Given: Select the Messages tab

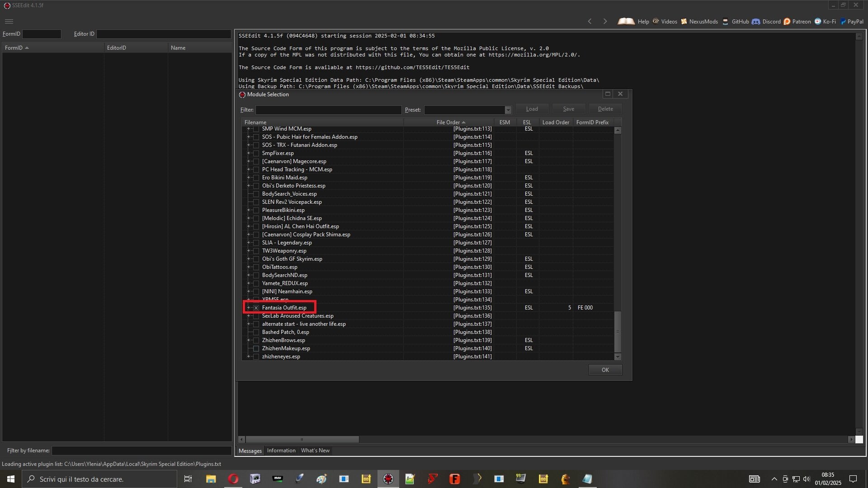Looking at the screenshot, I should click(x=250, y=450).
